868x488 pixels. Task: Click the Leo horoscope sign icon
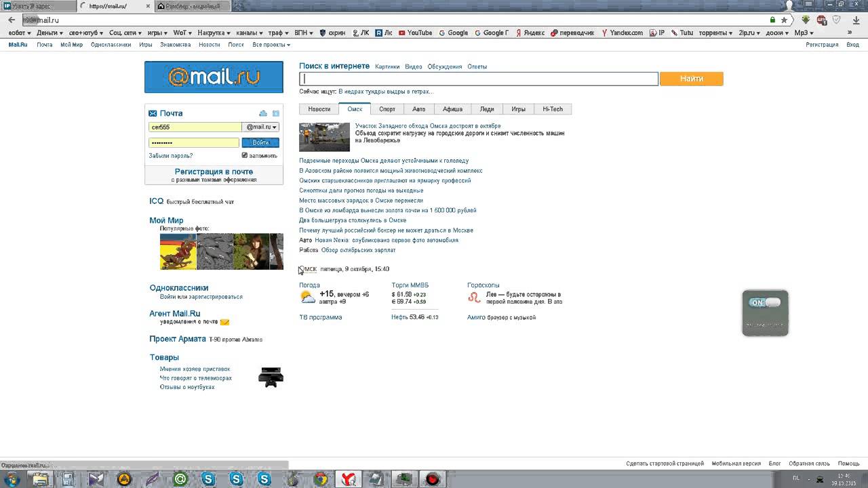474,297
